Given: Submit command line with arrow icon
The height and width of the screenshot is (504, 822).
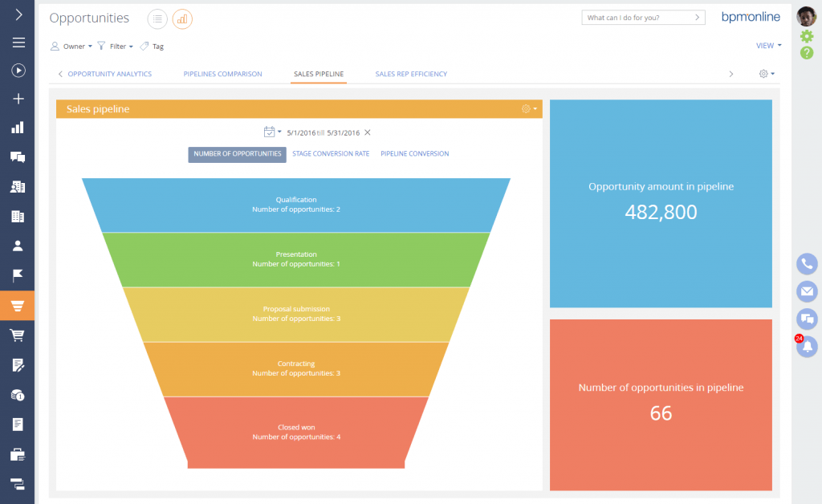Looking at the screenshot, I should (x=698, y=18).
